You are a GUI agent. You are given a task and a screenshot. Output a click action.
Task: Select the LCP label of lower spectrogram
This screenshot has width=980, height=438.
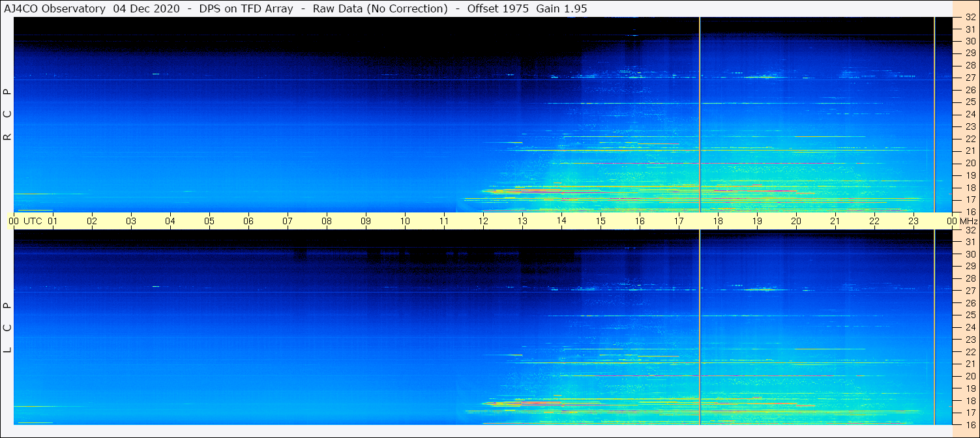7,328
